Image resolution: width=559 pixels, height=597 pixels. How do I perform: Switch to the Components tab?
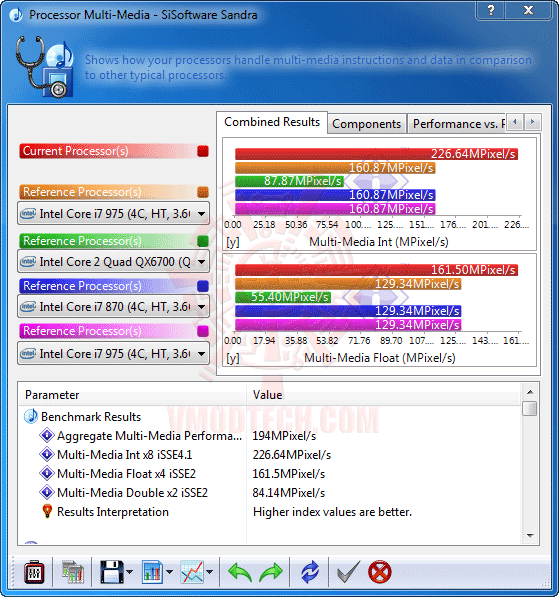coord(366,124)
